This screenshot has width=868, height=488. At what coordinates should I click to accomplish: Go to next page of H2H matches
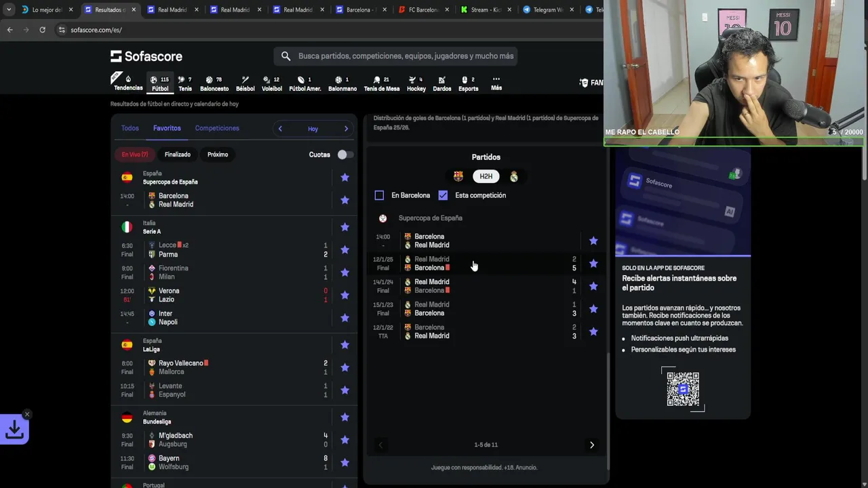point(592,445)
